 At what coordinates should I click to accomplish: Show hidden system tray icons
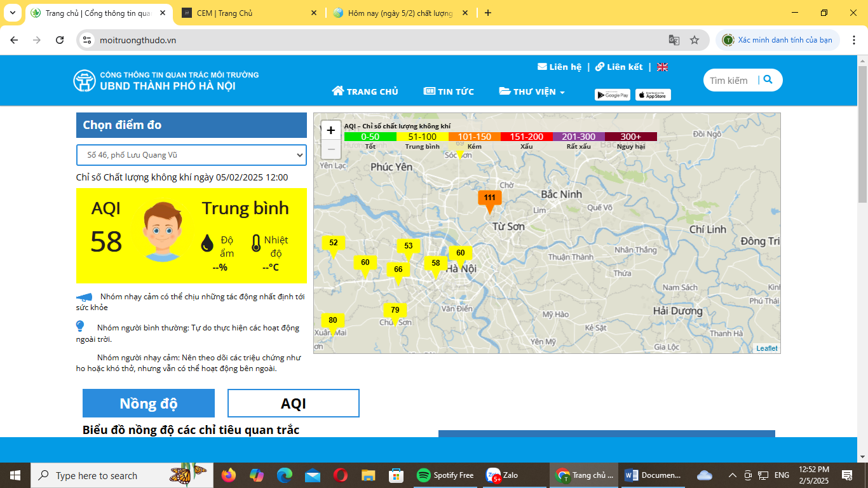coord(732,475)
